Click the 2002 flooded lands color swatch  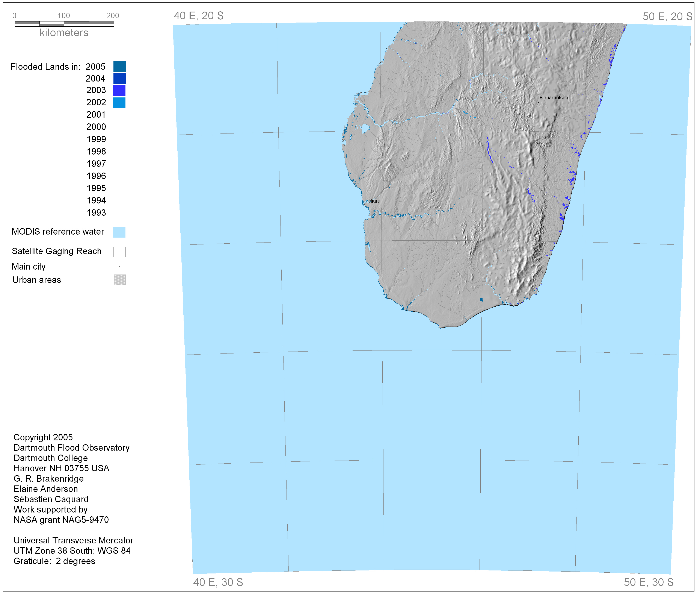coord(119,102)
